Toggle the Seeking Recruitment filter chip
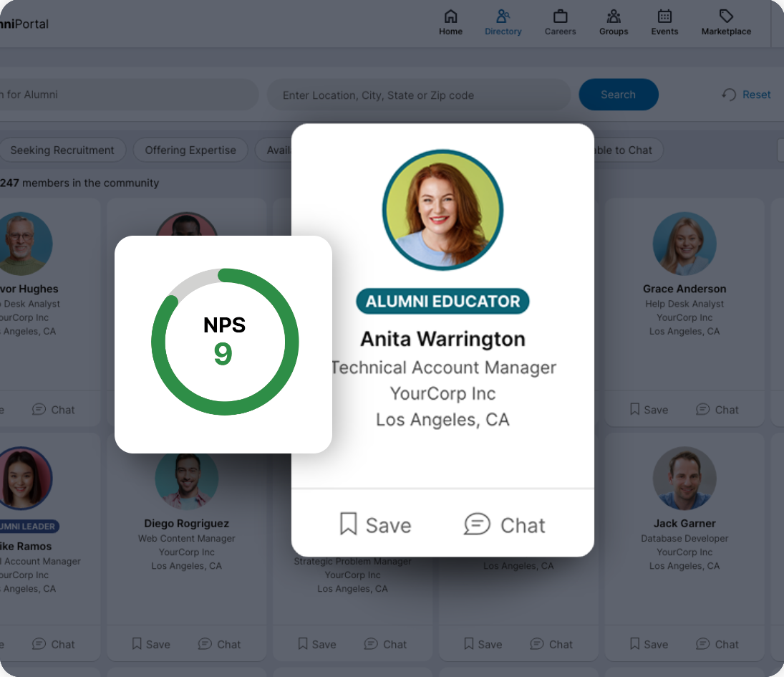This screenshot has width=784, height=677. click(x=62, y=150)
